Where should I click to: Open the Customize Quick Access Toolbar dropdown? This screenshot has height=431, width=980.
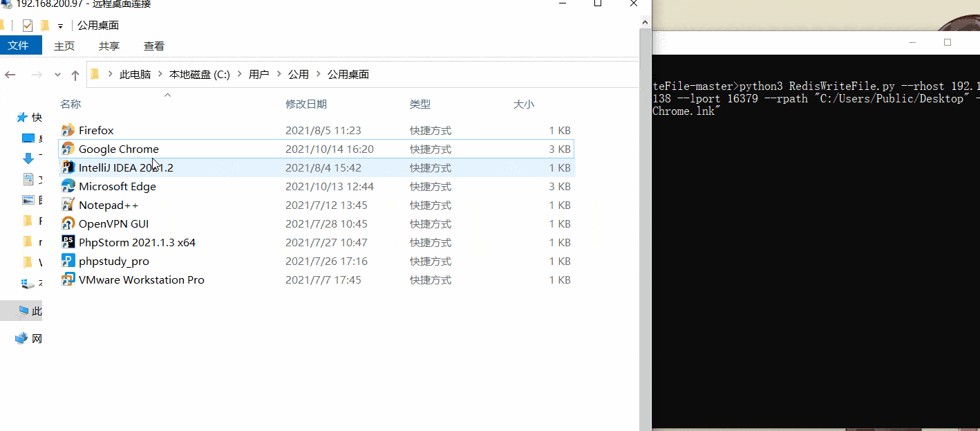(x=60, y=26)
